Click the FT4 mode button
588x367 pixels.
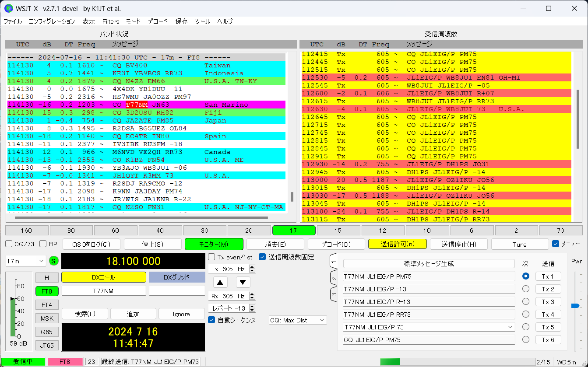coord(47,304)
